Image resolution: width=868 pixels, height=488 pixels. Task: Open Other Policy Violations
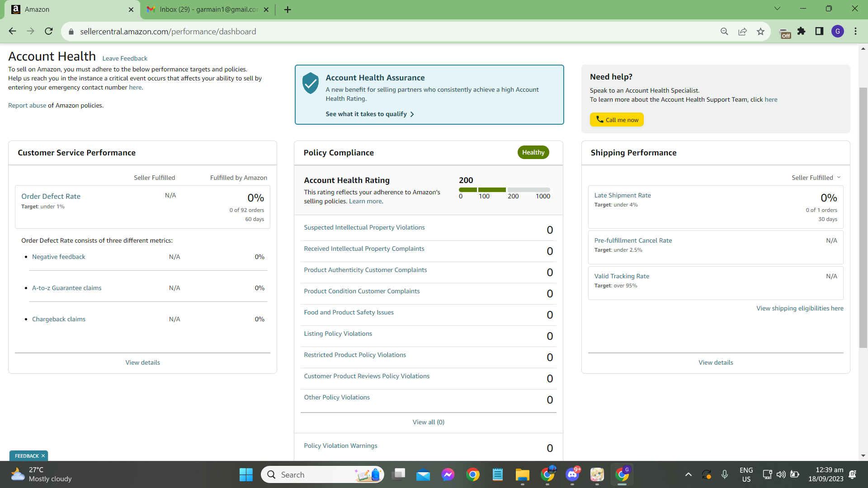tap(337, 397)
